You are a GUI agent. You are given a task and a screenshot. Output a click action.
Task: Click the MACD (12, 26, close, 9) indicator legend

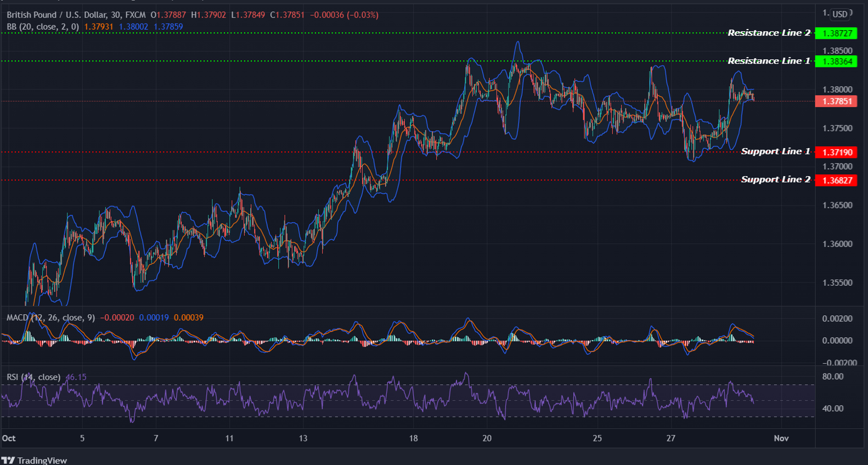(x=50, y=317)
